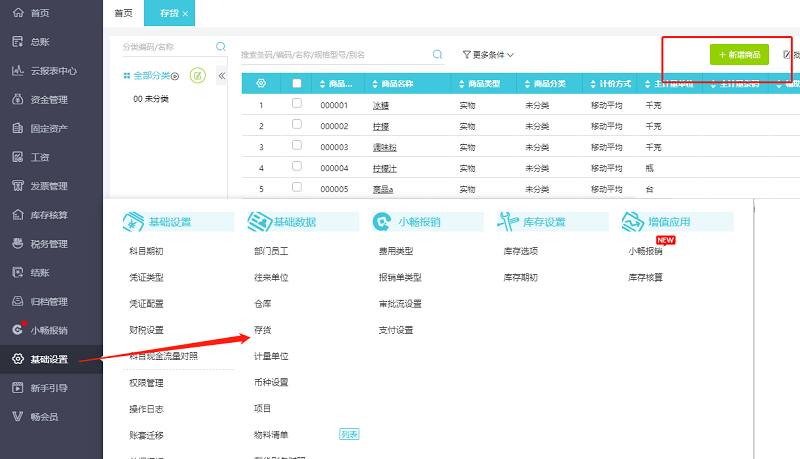This screenshot has width=800, height=459.
Task: Click the category search magnifier icon
Action: 220,46
